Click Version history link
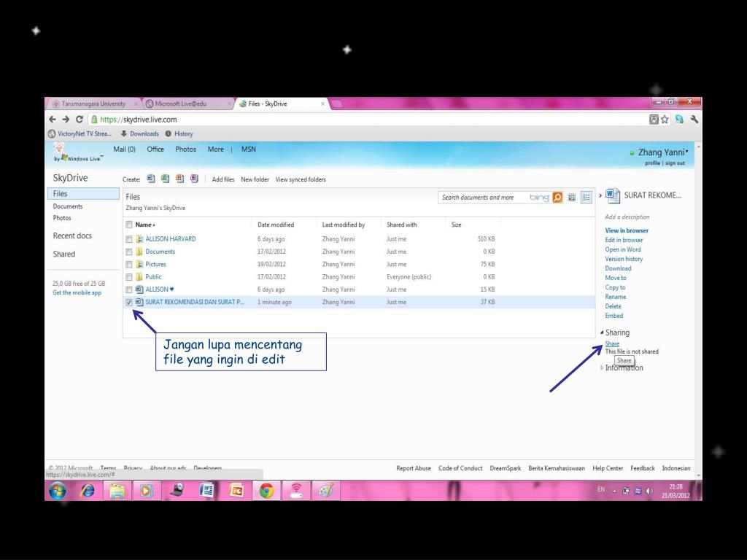This screenshot has height=560, width=747. pos(624,259)
